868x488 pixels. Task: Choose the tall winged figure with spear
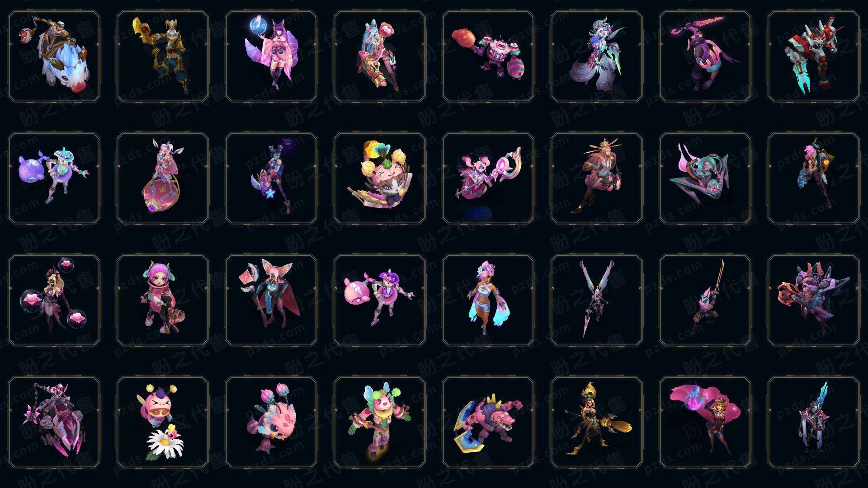(597, 300)
